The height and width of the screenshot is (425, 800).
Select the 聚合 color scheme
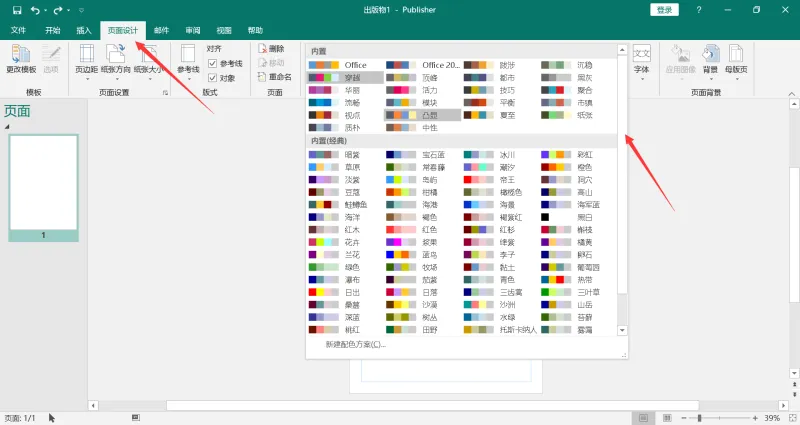[x=578, y=90]
